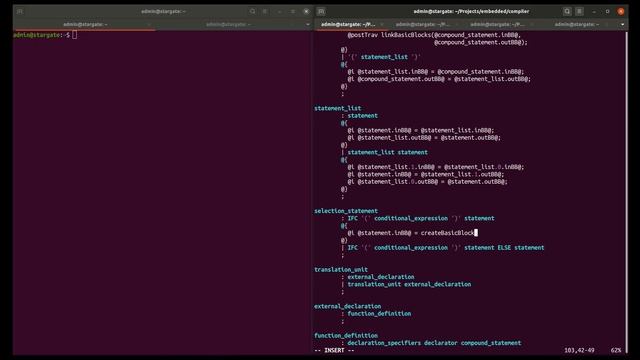Select the active first tab in the compiler terminal

coord(348,24)
